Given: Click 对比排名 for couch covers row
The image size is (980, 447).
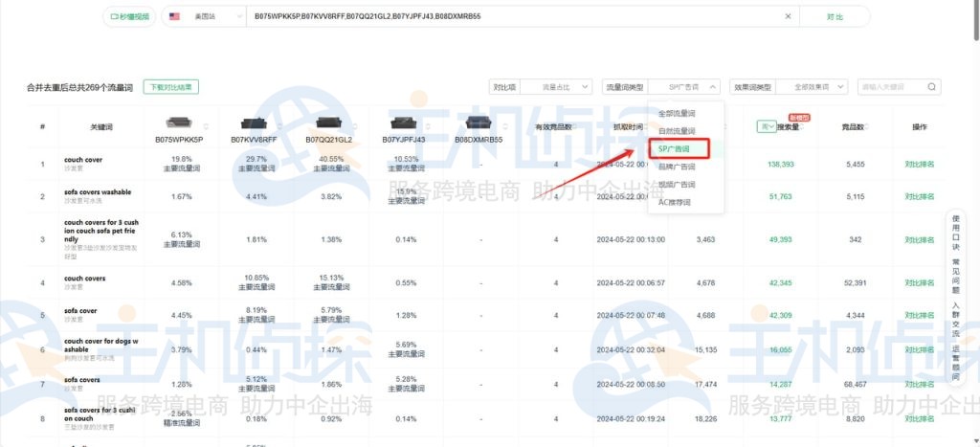Looking at the screenshot, I should click(x=920, y=283).
